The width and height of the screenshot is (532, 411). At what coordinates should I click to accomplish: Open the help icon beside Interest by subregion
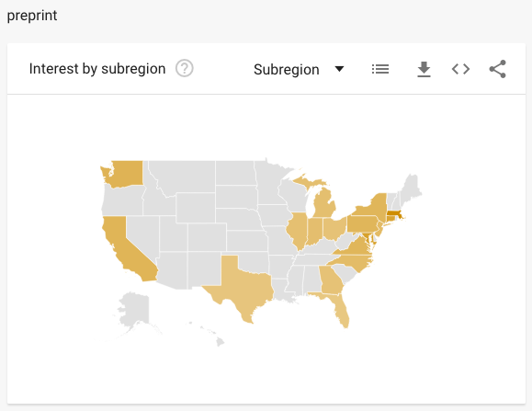[185, 69]
